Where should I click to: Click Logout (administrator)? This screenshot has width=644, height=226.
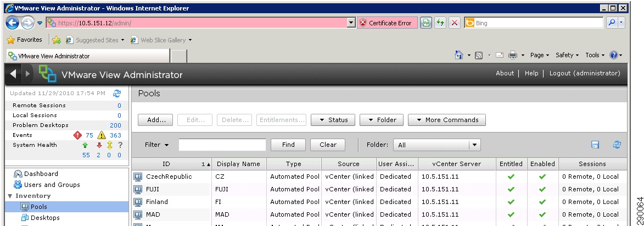pyautogui.click(x=585, y=73)
